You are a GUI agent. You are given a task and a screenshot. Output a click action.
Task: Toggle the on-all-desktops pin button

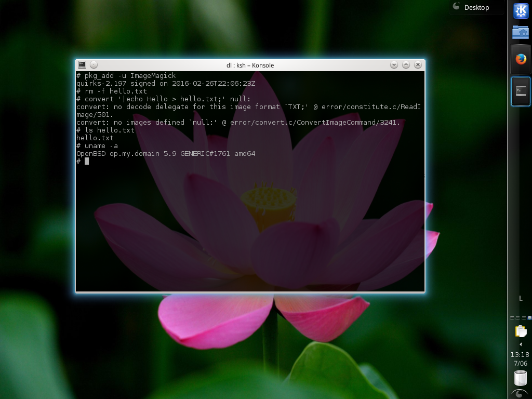pyautogui.click(x=94, y=65)
